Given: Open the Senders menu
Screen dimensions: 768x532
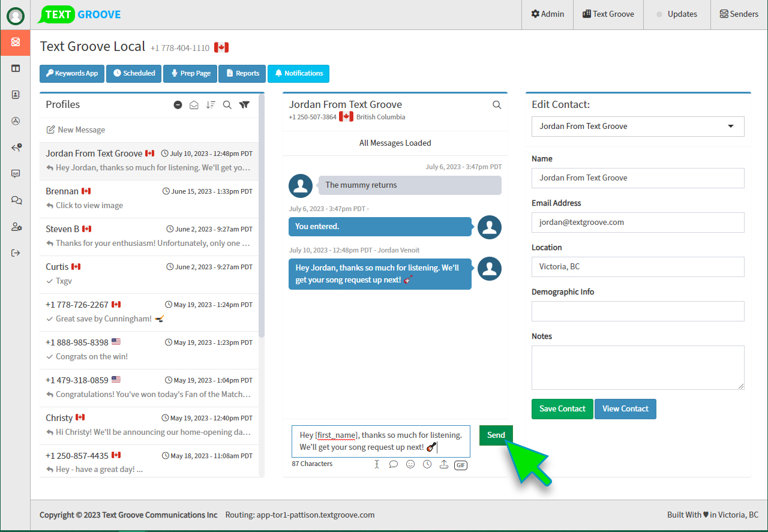Looking at the screenshot, I should [739, 14].
